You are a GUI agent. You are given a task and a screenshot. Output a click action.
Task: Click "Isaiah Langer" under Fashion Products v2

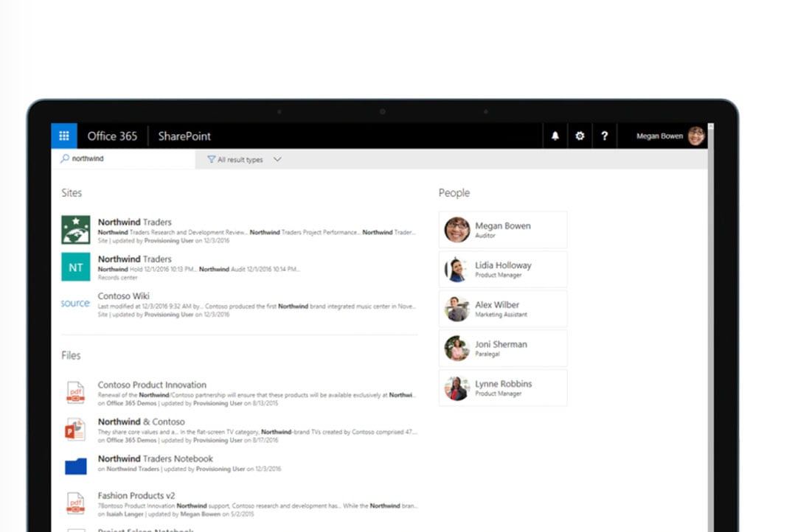click(125, 514)
